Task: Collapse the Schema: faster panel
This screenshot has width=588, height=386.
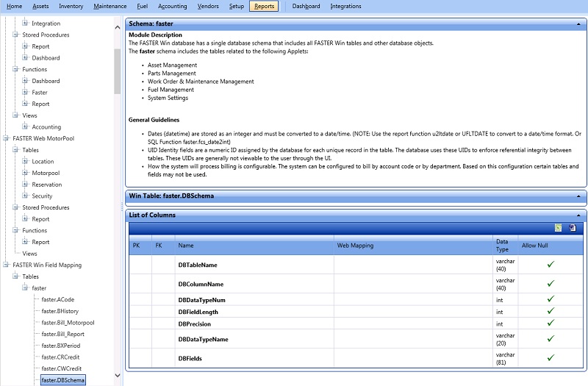Action: coord(579,24)
